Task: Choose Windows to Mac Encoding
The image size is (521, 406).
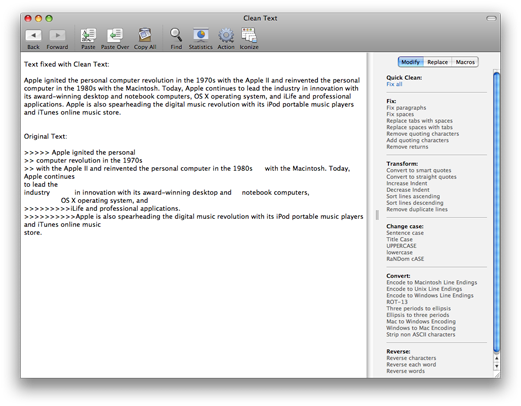Action: tap(421, 328)
